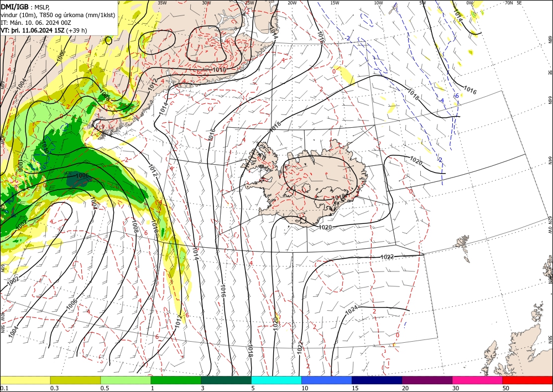Image resolution: width=553 pixels, height=392 pixels.
Task: Click the 'IT: Mán. 10. 06. 2024 00Z' line
Action: [36, 23]
